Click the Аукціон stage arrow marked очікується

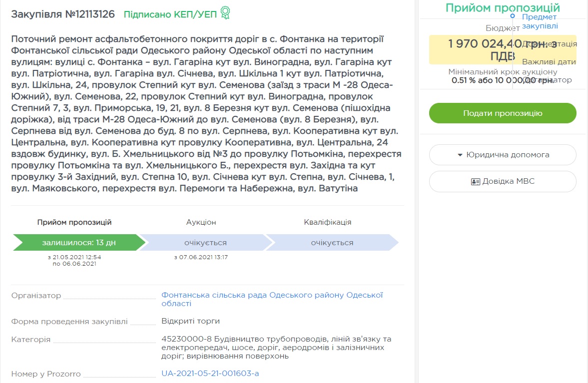pos(206,243)
